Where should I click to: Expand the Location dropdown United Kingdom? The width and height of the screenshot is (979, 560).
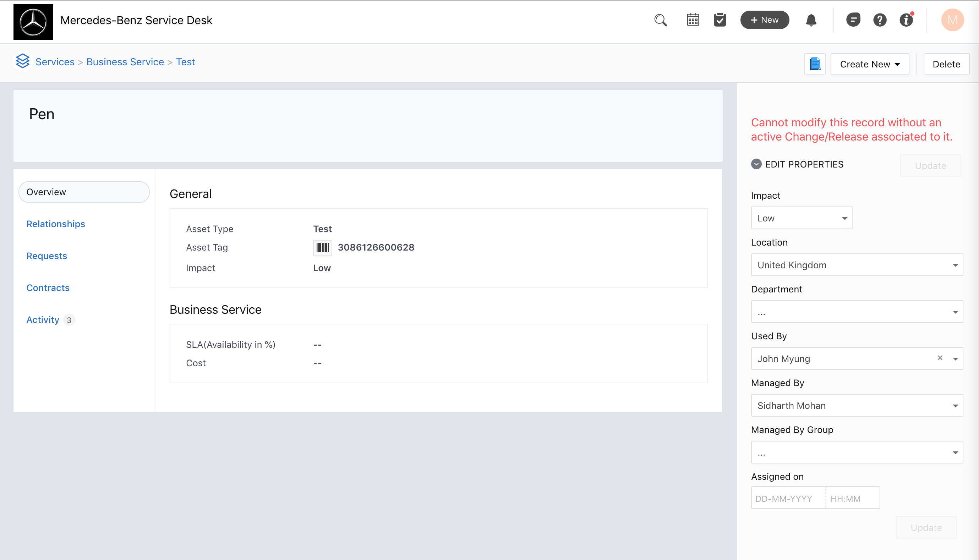(x=857, y=265)
